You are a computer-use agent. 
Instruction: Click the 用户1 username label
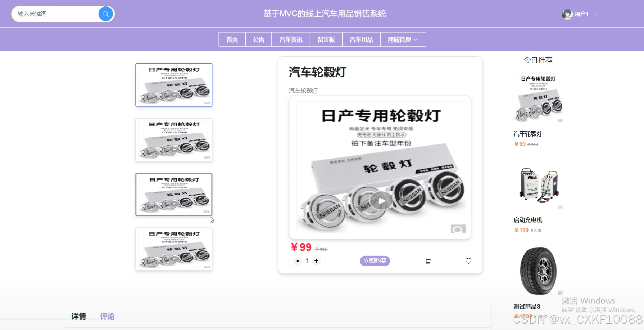click(581, 14)
